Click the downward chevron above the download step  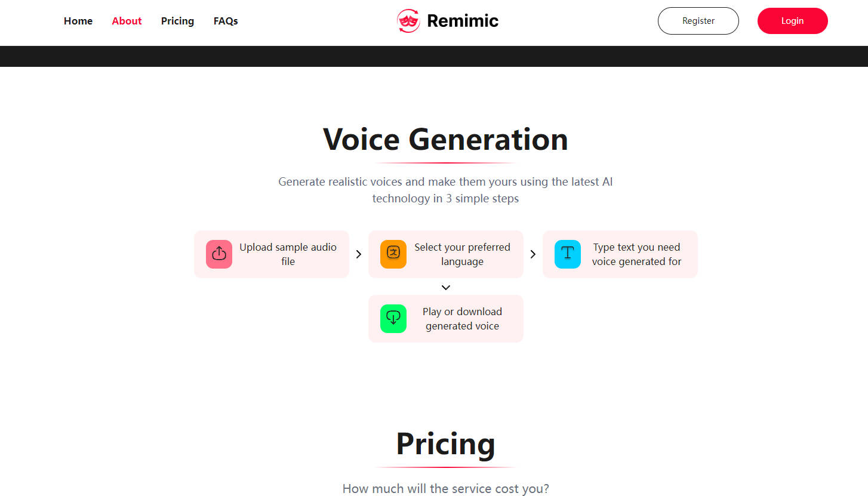pyautogui.click(x=445, y=287)
